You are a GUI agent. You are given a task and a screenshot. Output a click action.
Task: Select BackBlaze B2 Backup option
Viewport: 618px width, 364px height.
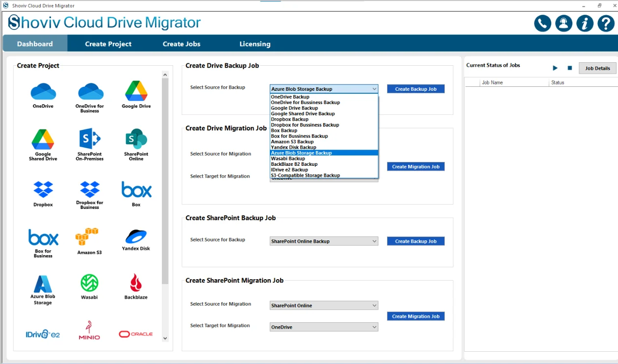[324, 164]
